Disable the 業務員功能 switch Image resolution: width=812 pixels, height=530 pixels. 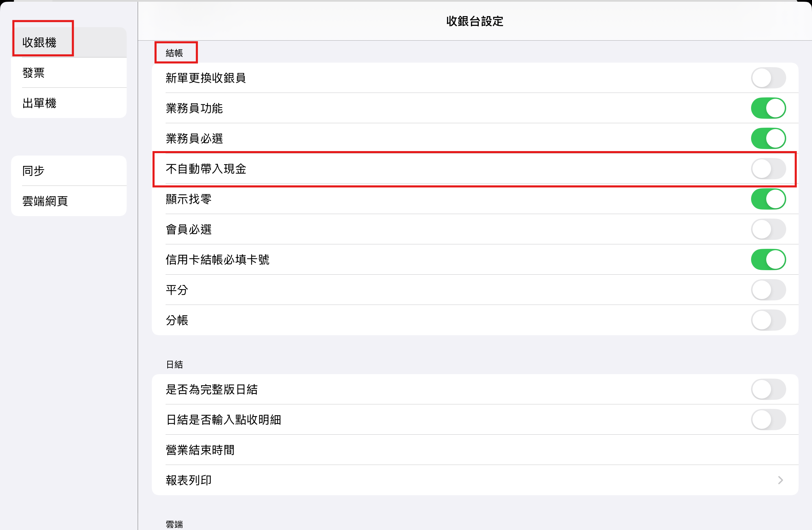pos(768,108)
